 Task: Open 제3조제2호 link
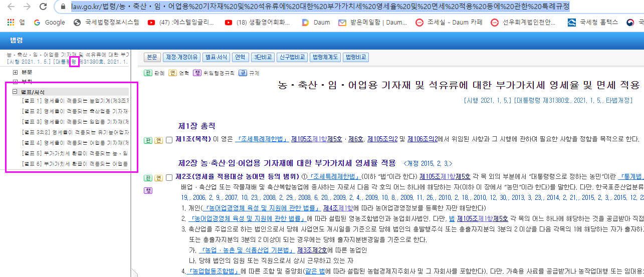[312, 250]
